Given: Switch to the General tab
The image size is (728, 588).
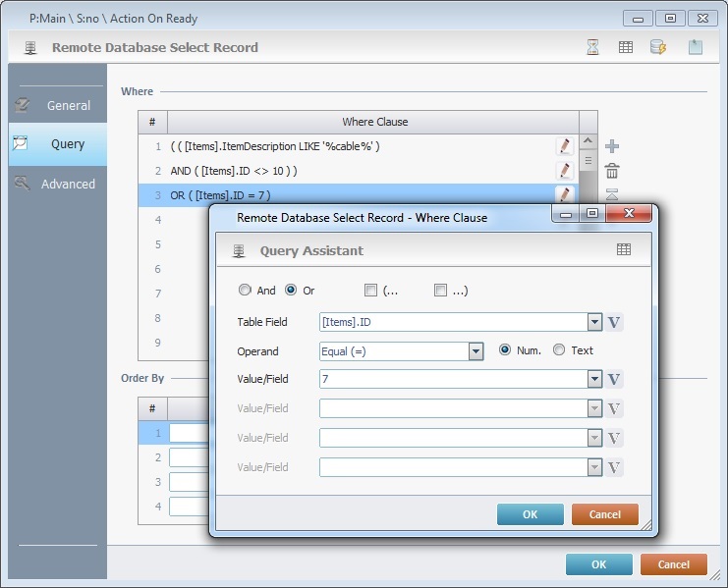Looking at the screenshot, I should (57, 105).
